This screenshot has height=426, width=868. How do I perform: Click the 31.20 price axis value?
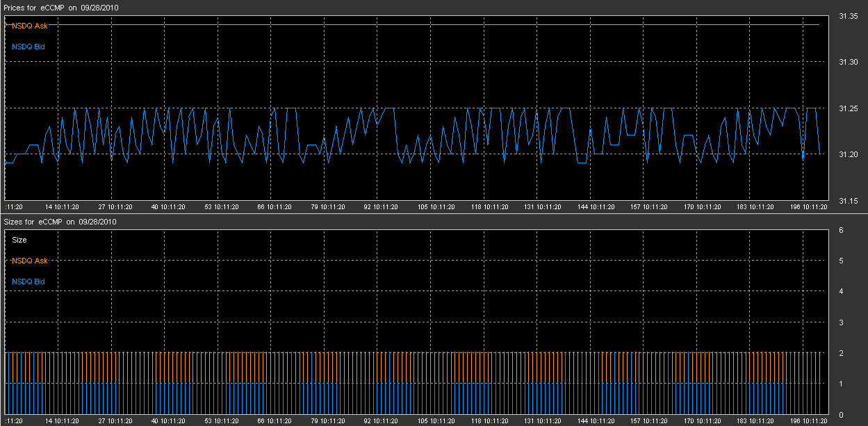click(x=847, y=154)
